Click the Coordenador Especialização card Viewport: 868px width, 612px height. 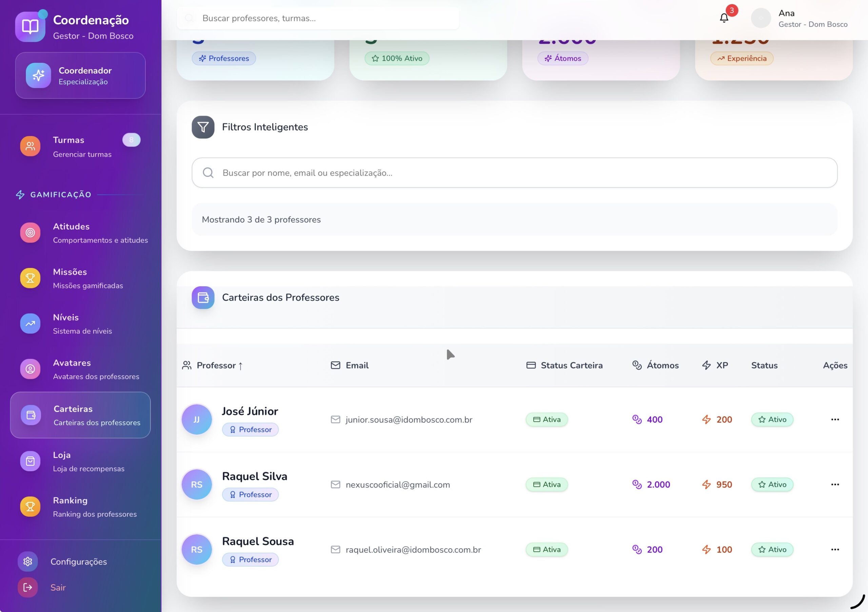pos(80,76)
